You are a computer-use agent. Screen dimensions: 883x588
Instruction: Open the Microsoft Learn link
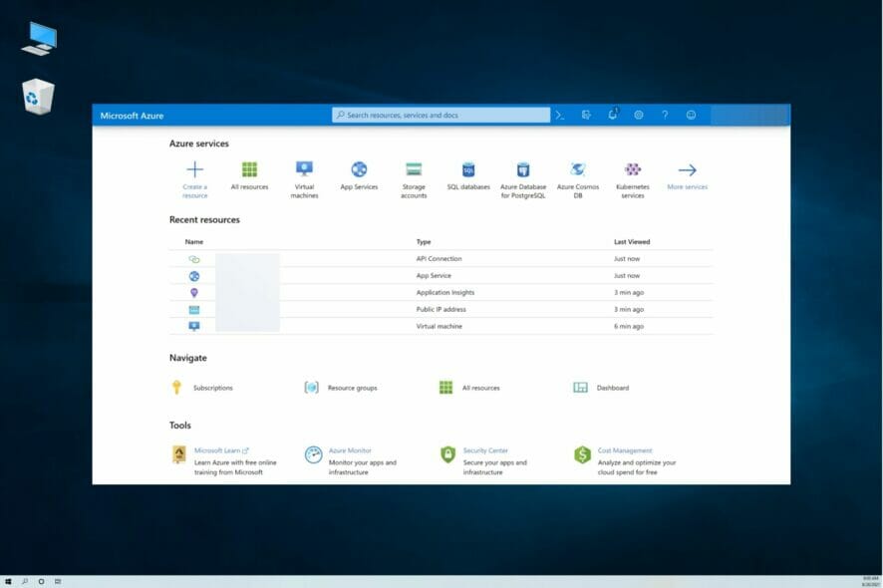tap(221, 450)
